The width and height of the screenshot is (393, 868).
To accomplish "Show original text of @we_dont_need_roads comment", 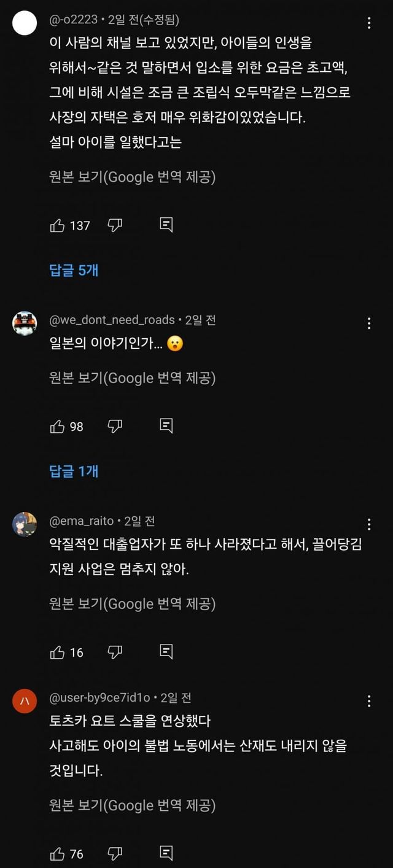I will pos(132,378).
